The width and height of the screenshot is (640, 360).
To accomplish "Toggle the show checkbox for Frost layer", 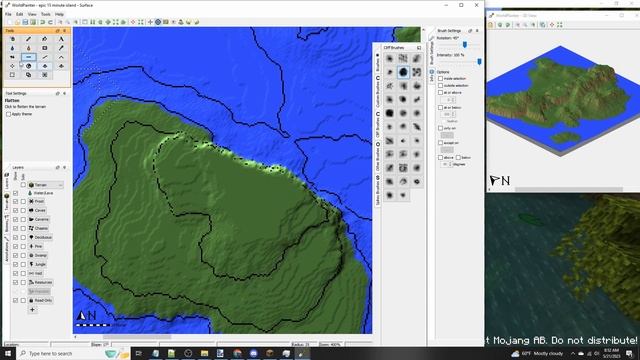I will pyautogui.click(x=16, y=201).
